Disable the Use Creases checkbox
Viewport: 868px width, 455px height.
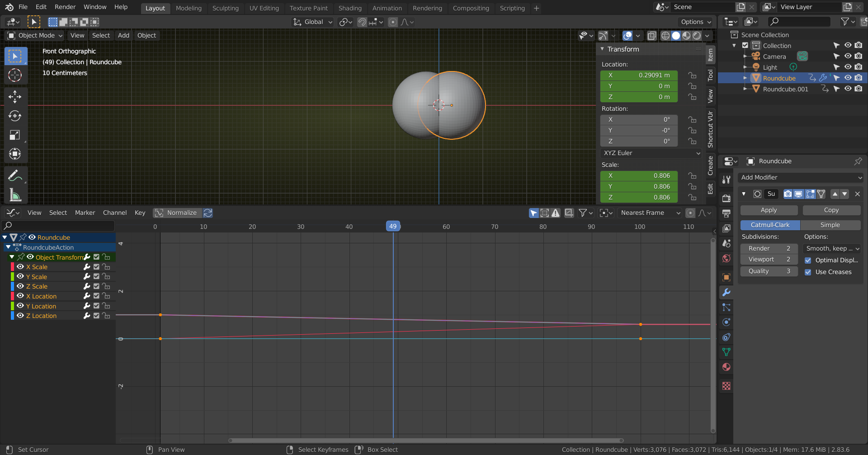click(x=808, y=272)
